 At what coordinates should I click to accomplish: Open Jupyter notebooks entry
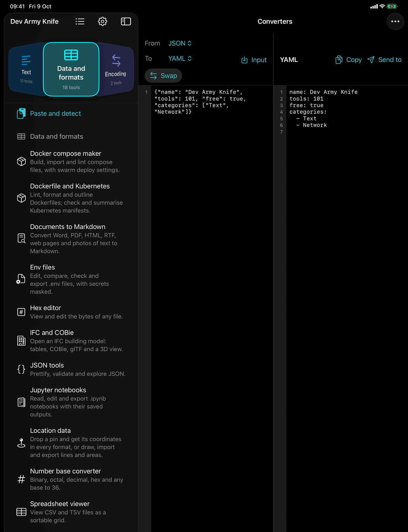point(71,402)
